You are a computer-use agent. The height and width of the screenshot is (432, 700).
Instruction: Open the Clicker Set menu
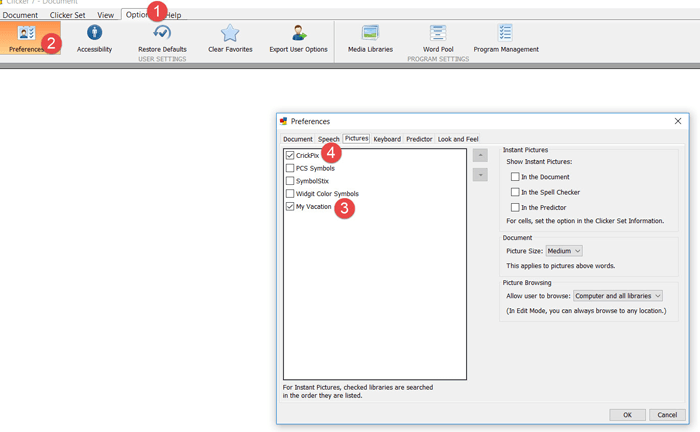[x=68, y=15]
